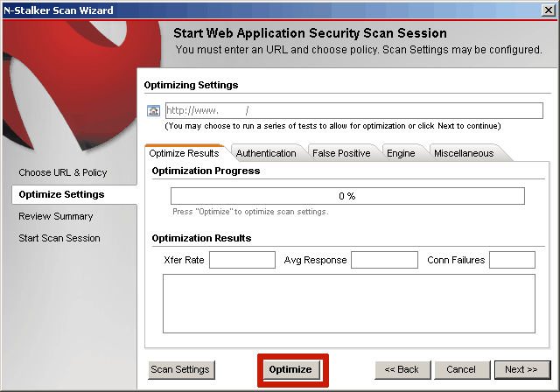560x392 pixels.
Task: Switch to the Optimize Results tab
Action: coord(184,153)
